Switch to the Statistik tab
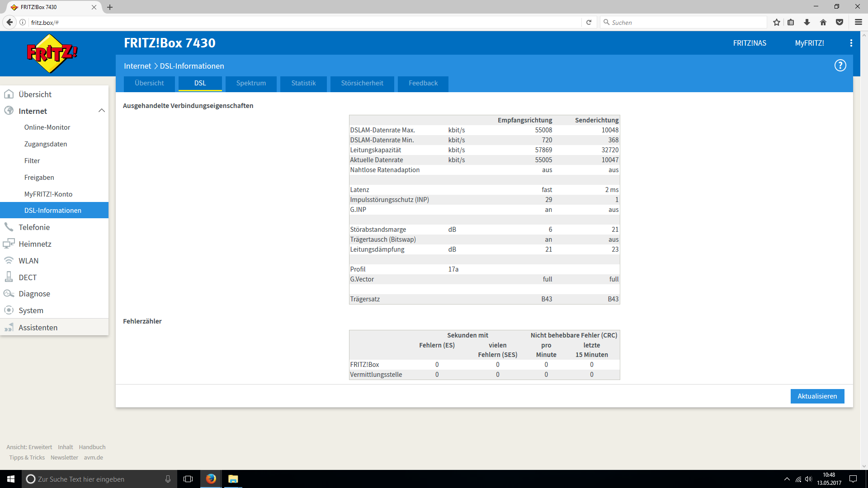Screen dimensions: 868x488 coord(303,84)
